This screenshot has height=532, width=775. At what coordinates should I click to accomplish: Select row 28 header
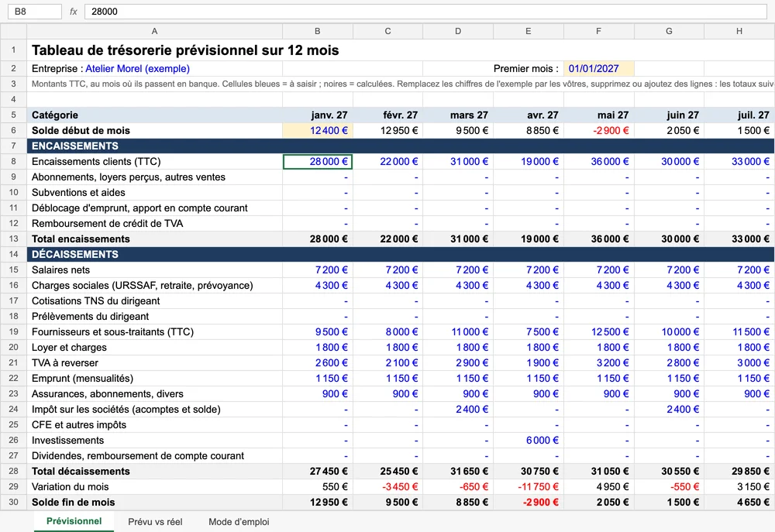(13, 472)
